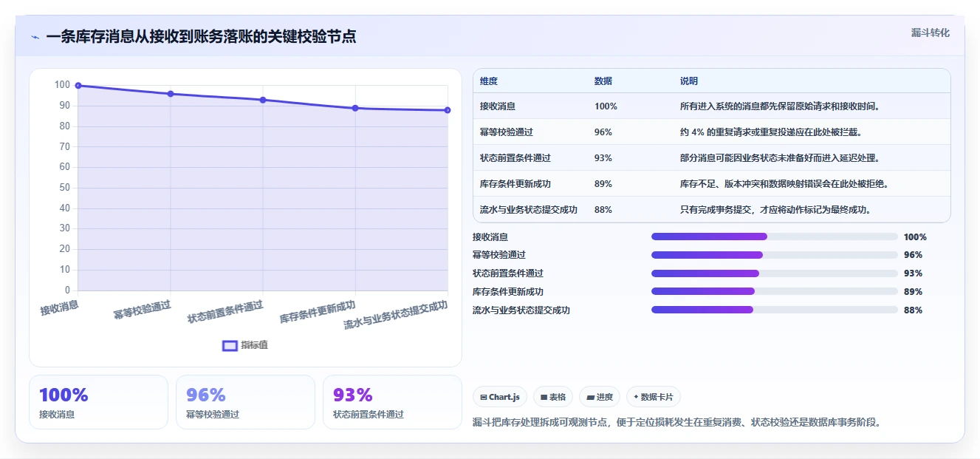Click the 数据 column header

pos(603,81)
